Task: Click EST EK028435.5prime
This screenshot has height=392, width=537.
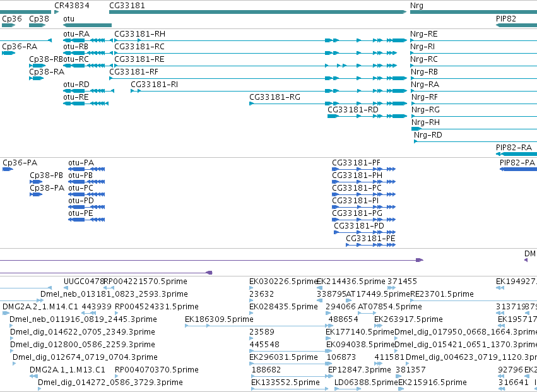Action: pyautogui.click(x=251, y=313)
